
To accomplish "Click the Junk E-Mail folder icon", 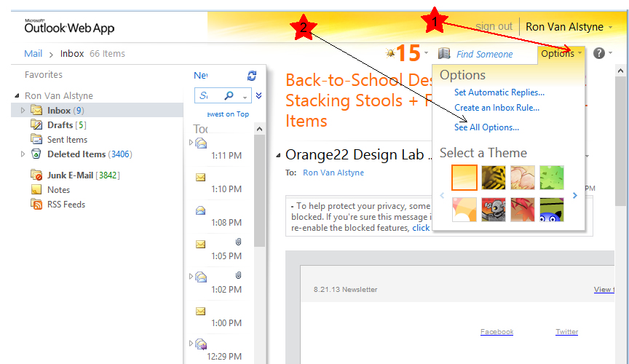I will [x=36, y=175].
